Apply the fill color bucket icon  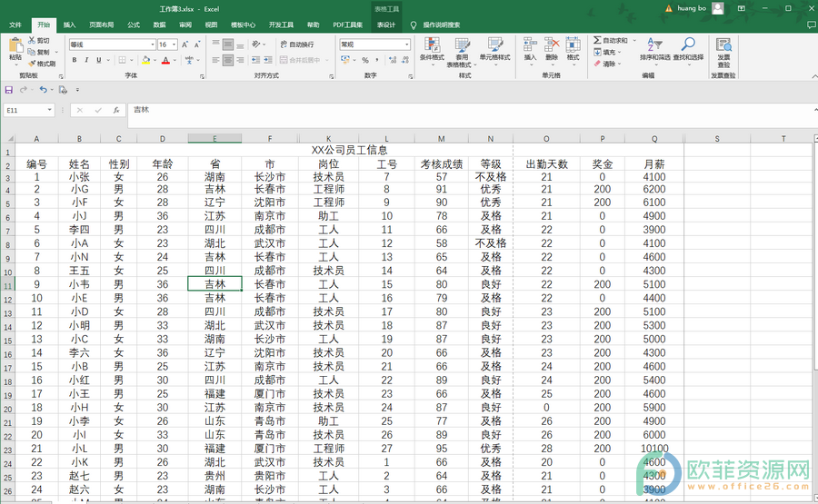(146, 60)
